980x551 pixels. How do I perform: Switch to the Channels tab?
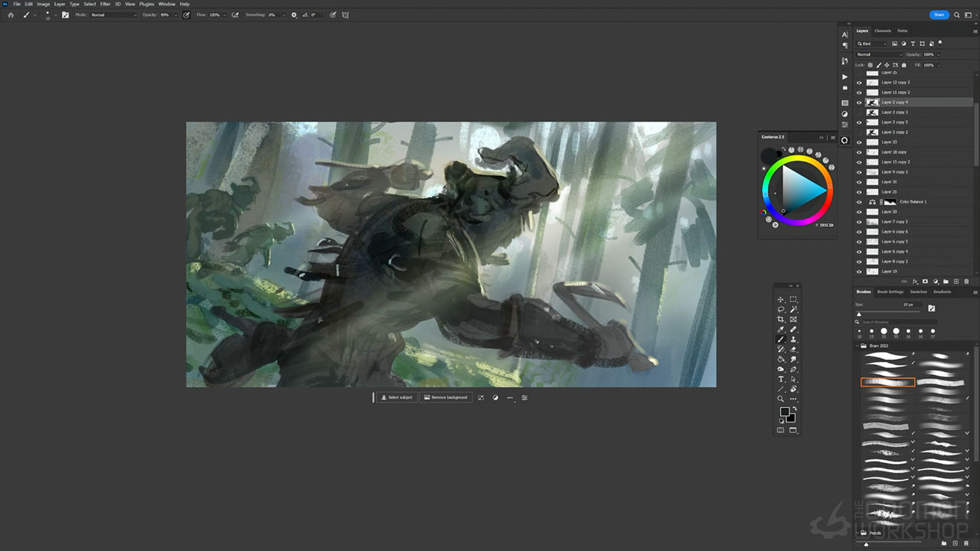[x=883, y=31]
